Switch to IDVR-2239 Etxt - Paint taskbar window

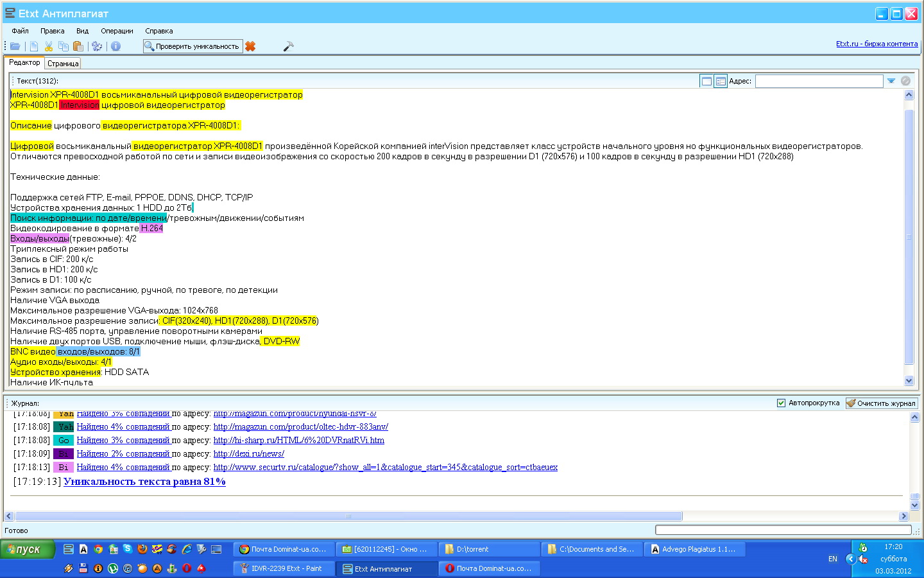click(x=284, y=568)
